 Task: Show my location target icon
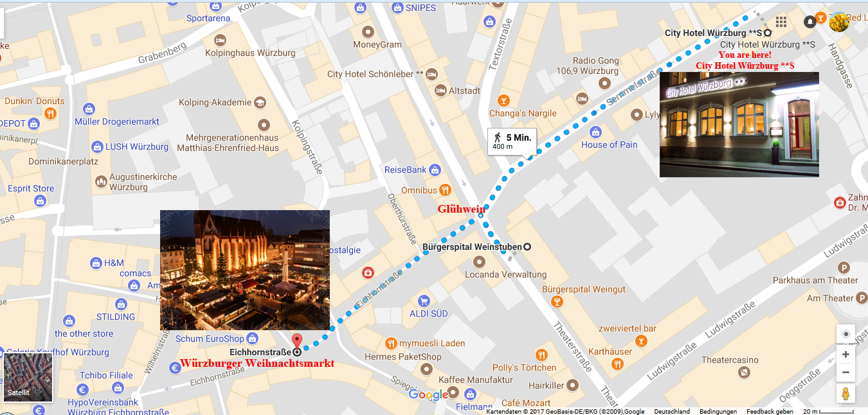[x=845, y=334]
